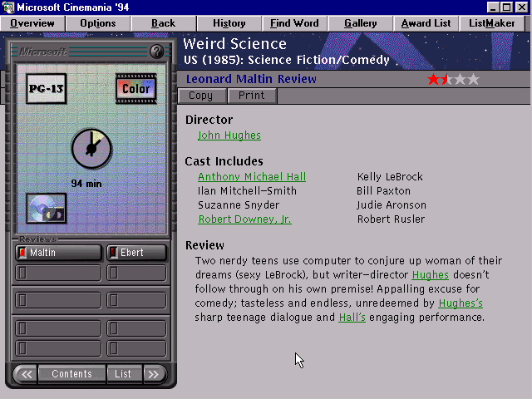
Task: Minimize the Cinemania window
Action: click(493, 7)
